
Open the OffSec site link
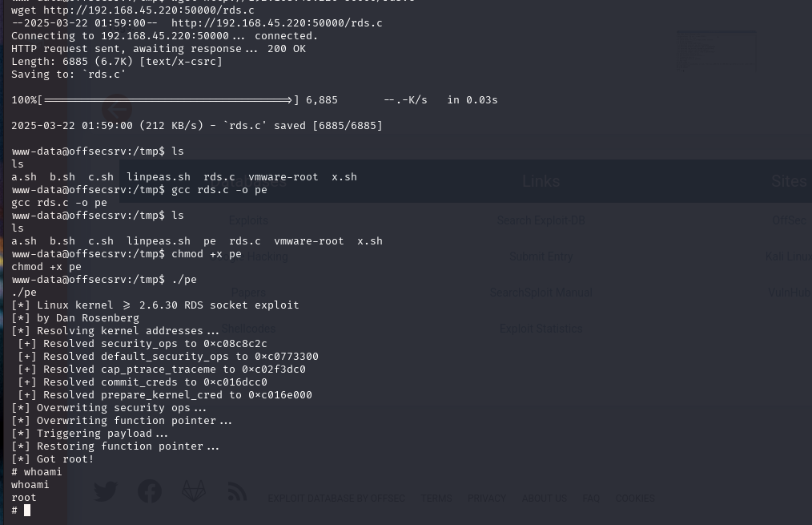790,220
